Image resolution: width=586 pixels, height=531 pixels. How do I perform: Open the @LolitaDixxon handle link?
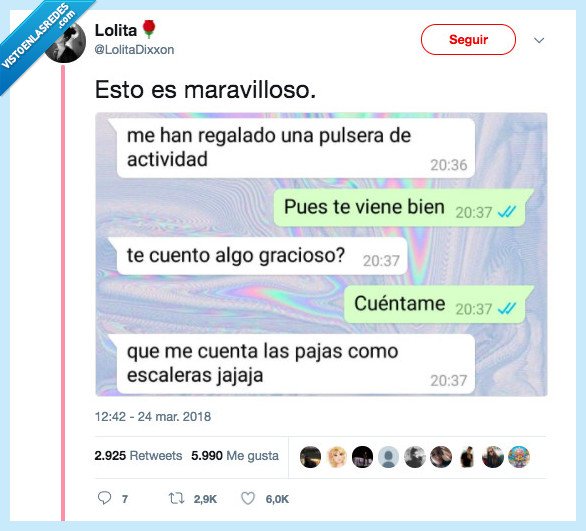point(134,50)
